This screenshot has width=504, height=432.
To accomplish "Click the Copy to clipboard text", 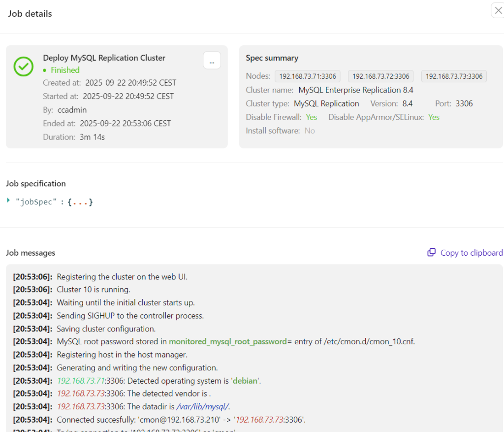I will tap(471, 253).
